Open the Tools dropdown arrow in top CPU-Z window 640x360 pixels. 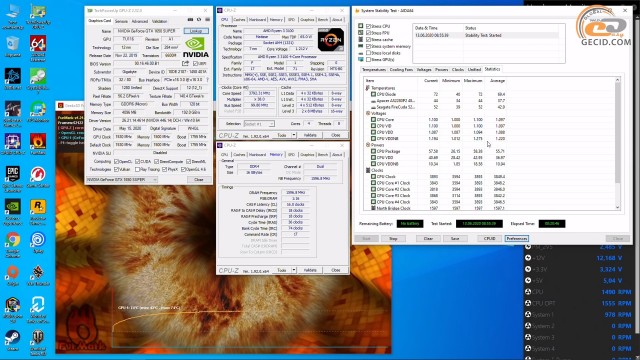(x=293, y=135)
